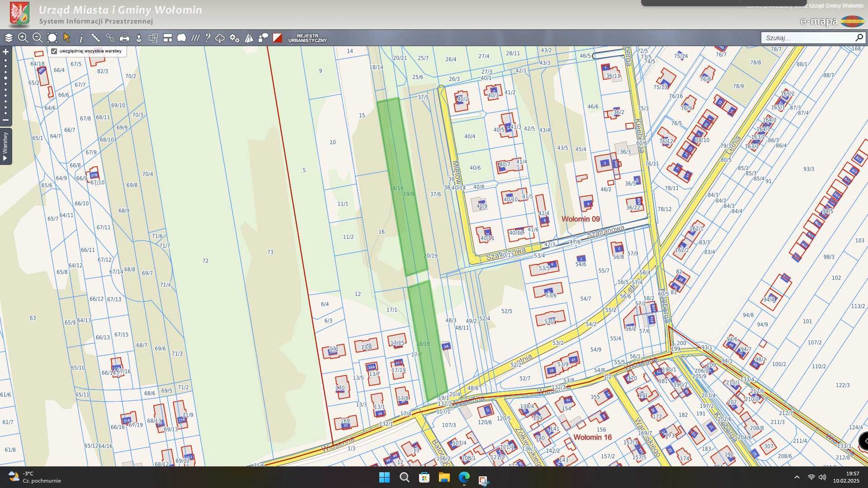Image resolution: width=868 pixels, height=488 pixels.
Task: Select green highlighted parcel 18/18
Action: pos(428,341)
